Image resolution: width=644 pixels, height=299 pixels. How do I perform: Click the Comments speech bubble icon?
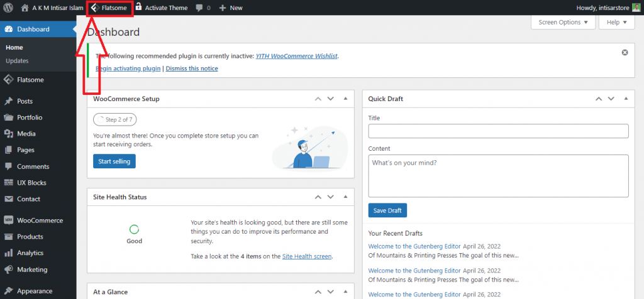click(9, 166)
